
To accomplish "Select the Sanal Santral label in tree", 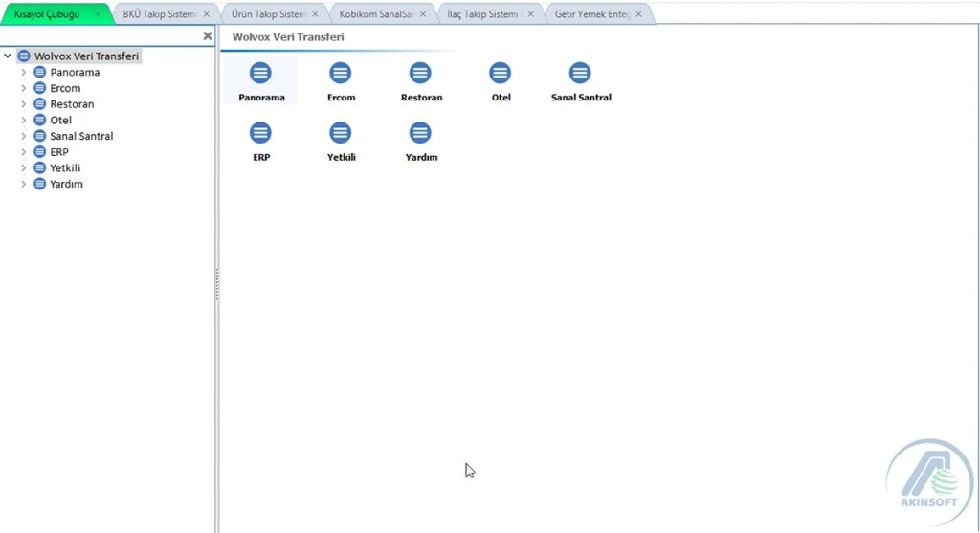I will click(x=82, y=136).
